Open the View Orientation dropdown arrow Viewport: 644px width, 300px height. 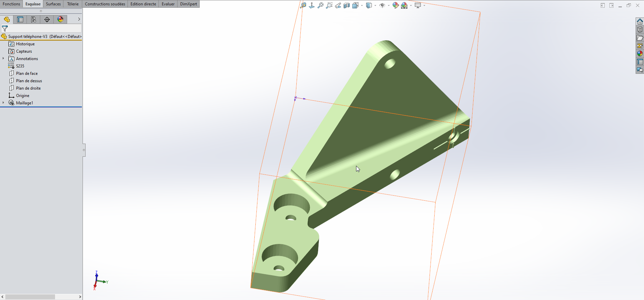tap(362, 5)
